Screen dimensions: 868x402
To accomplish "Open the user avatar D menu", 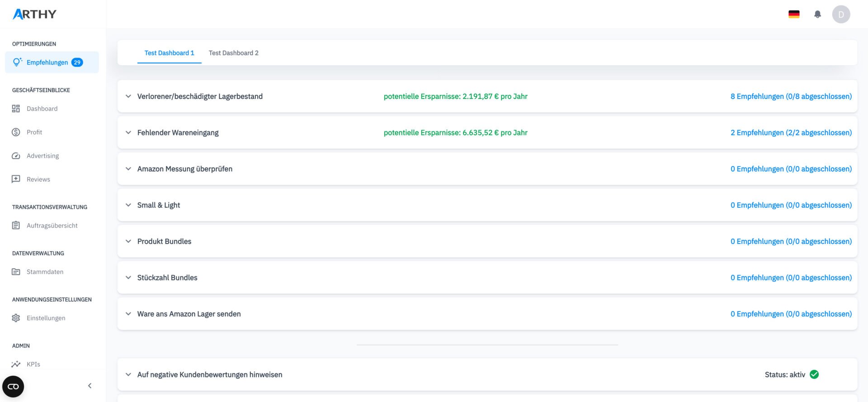I will pyautogui.click(x=841, y=14).
